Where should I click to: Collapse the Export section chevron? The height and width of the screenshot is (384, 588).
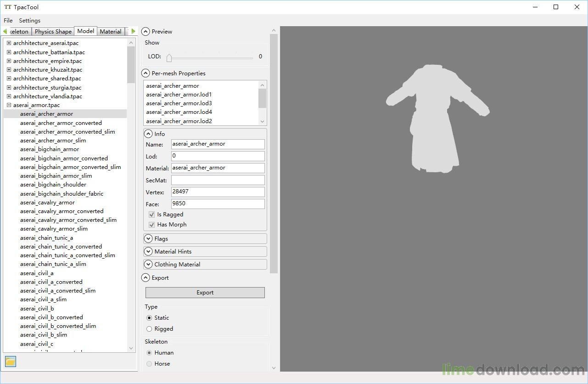[x=146, y=278]
